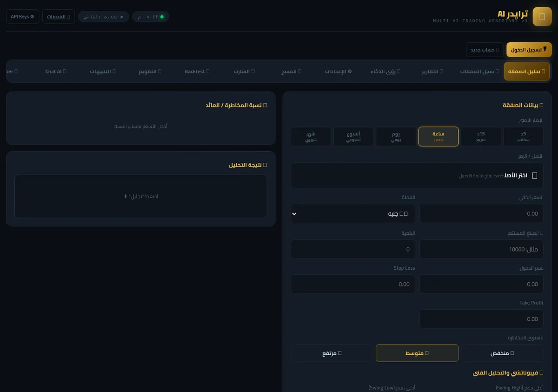The height and width of the screenshot is (392, 558).
Task: Click Take Profit input field
Action: pyautogui.click(x=482, y=319)
